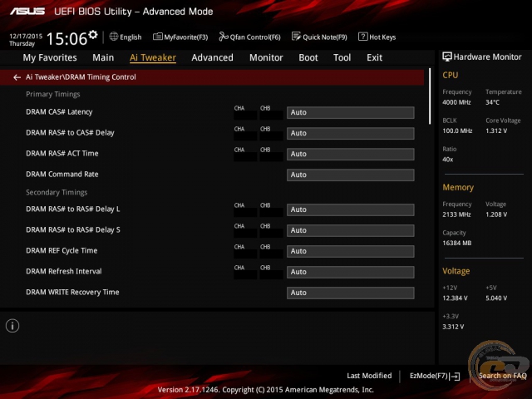Click the +3.3V 3.312 V reading
The height and width of the screenshot is (399, 532).
(x=453, y=327)
